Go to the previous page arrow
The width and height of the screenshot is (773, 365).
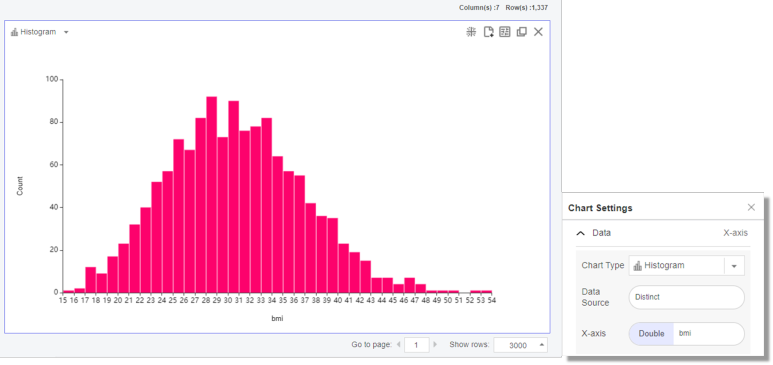[398, 344]
